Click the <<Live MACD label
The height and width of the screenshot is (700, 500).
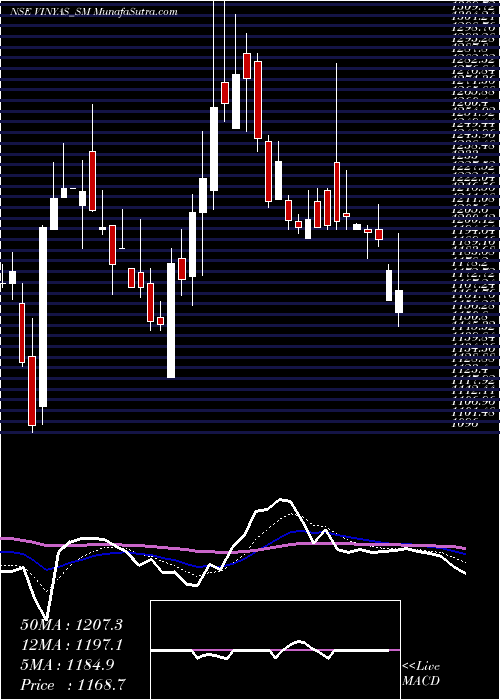[421, 674]
